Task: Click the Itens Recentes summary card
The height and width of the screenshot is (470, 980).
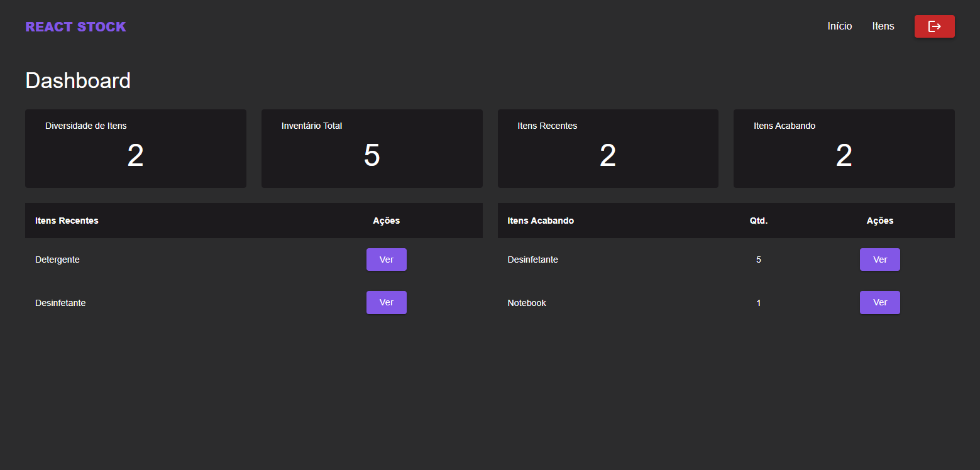Action: 607,148
